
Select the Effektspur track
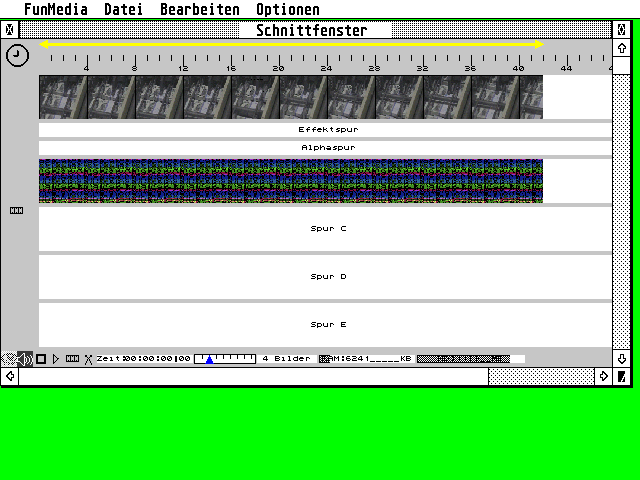click(x=326, y=130)
